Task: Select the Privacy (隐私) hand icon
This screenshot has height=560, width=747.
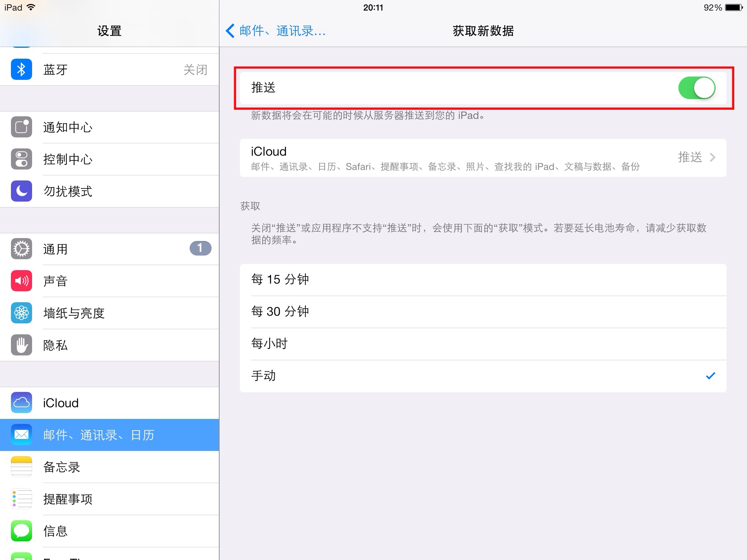Action: click(21, 345)
